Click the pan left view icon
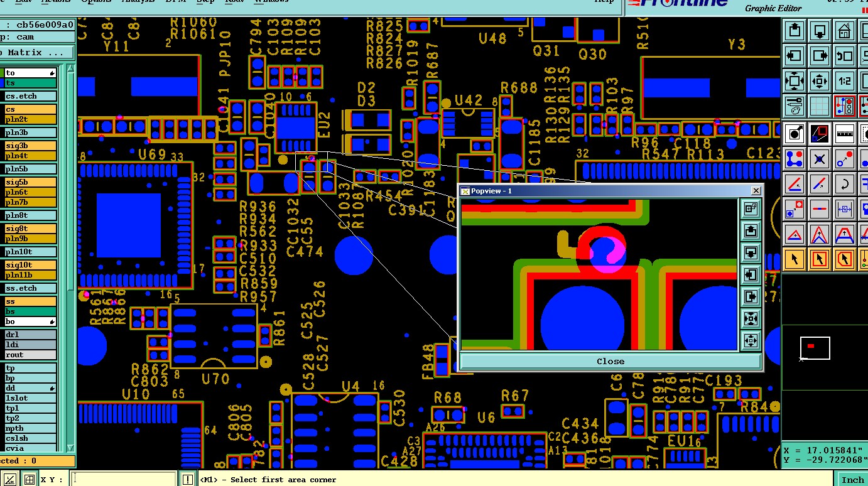 [795, 55]
